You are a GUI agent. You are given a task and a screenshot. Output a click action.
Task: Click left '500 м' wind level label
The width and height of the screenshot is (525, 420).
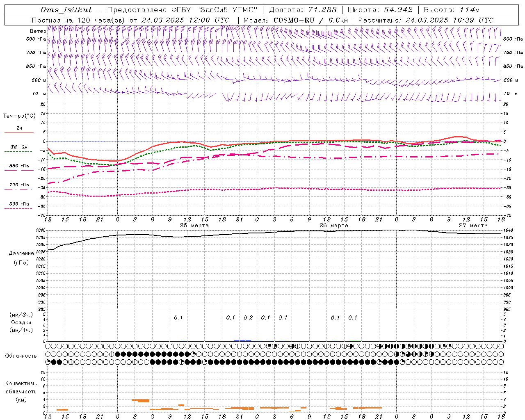[x=39, y=80]
